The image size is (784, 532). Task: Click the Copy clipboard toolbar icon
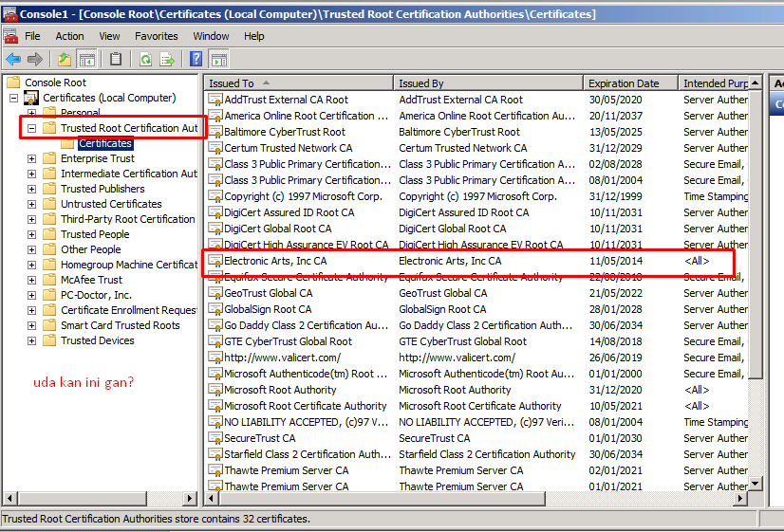[x=116, y=60]
